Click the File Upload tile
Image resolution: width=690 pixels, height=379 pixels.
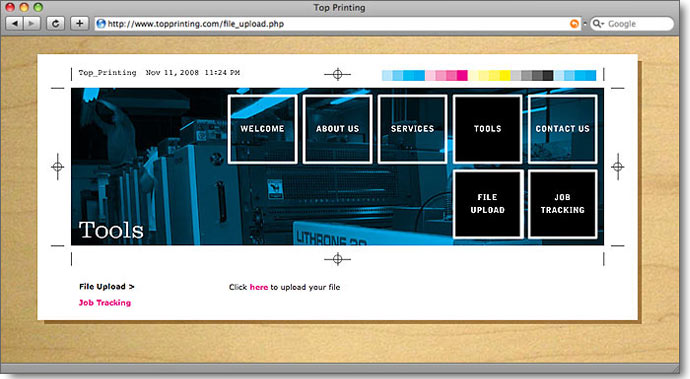pyautogui.click(x=488, y=204)
